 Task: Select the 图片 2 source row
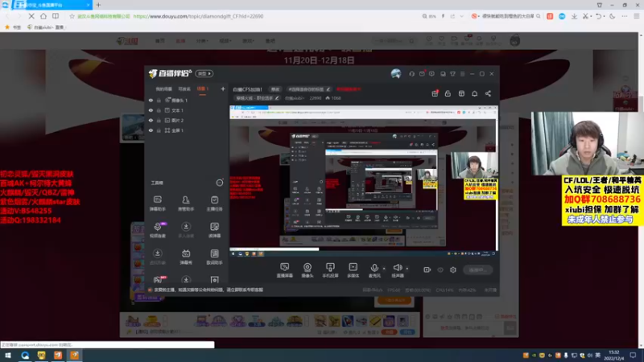[187, 120]
